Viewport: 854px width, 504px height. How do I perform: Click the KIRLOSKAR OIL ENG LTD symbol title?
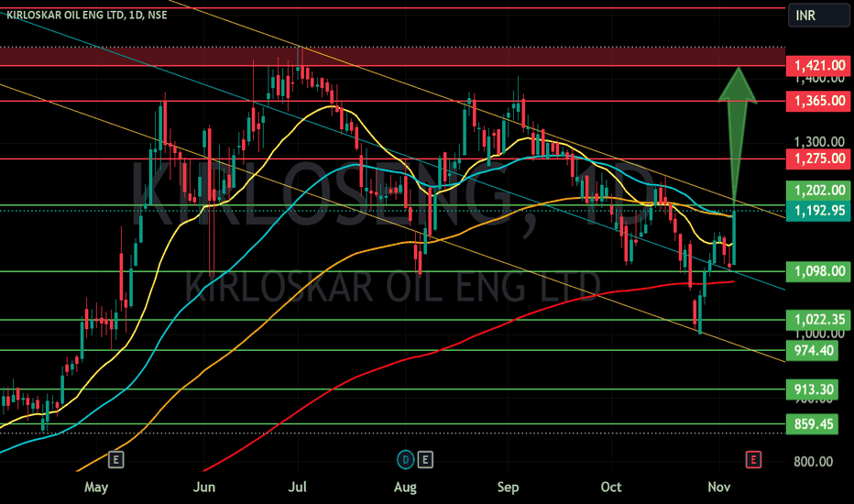(87, 15)
